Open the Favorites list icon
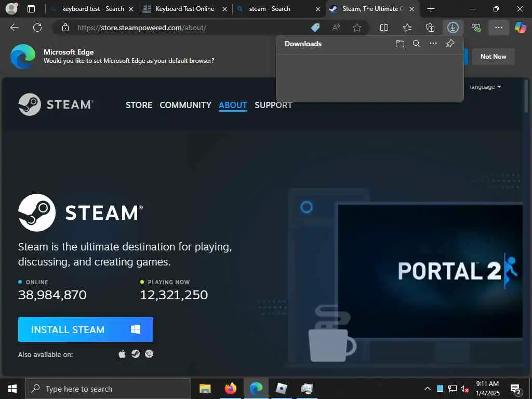Viewport: 532px width, 399px height. [407, 28]
